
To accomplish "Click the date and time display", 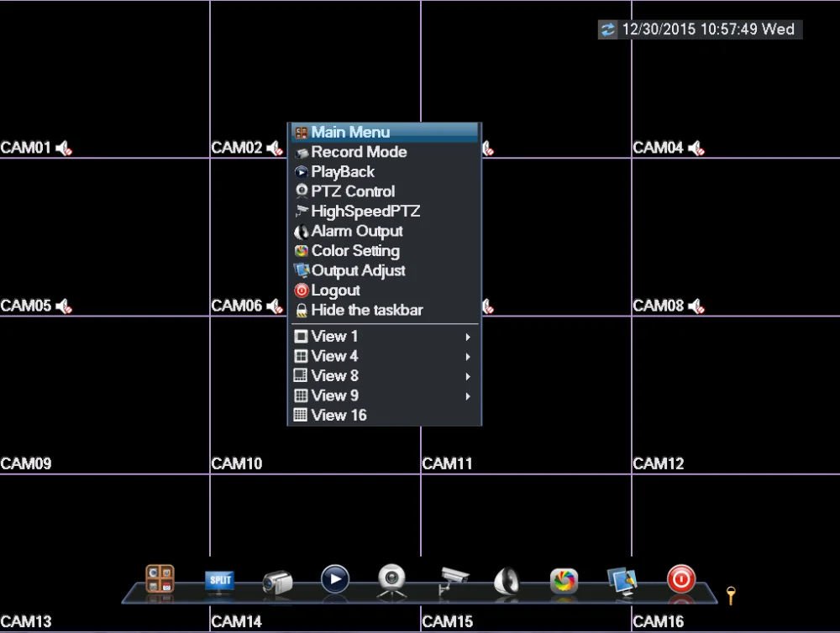I will 708,29.
